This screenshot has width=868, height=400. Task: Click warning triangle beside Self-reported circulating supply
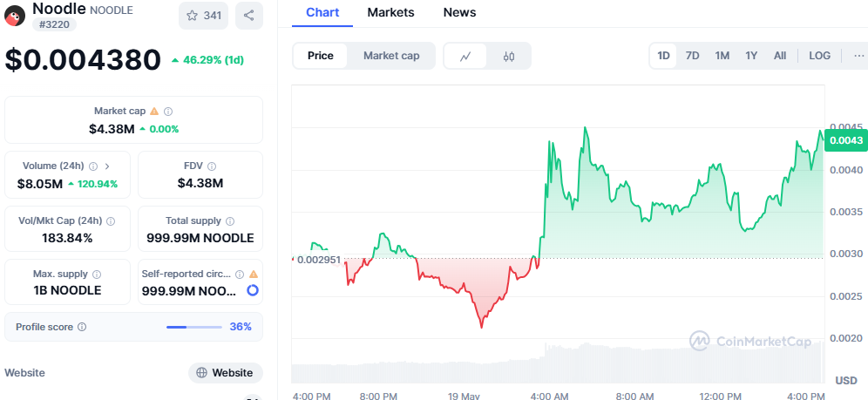click(x=254, y=275)
